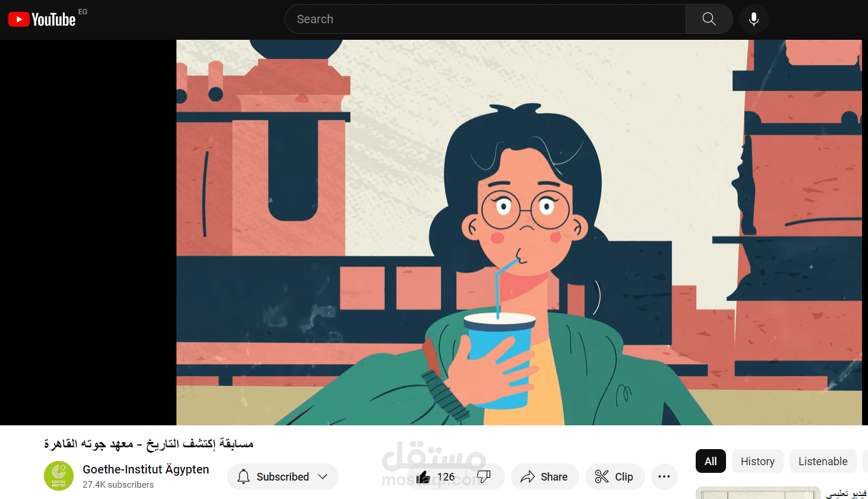Click the YouTube logo home icon
Image resolution: width=868 pixels, height=499 pixels.
[42, 20]
